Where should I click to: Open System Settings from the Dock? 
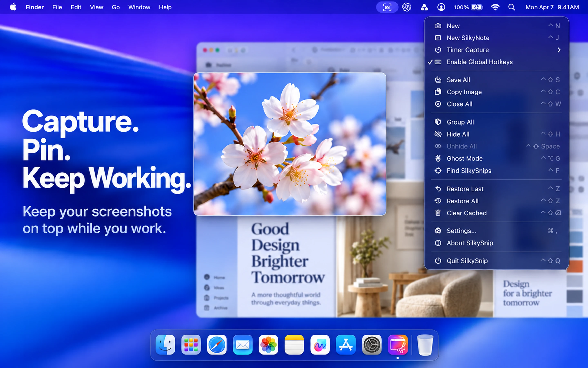[372, 345]
